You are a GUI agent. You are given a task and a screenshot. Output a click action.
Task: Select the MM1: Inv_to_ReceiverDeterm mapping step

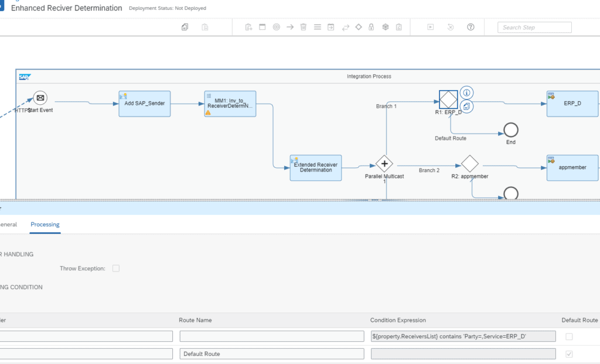[230, 104]
